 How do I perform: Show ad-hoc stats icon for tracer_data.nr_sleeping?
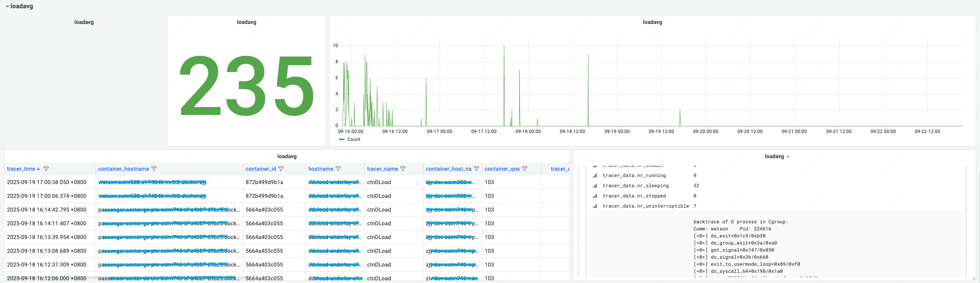pyautogui.click(x=595, y=186)
